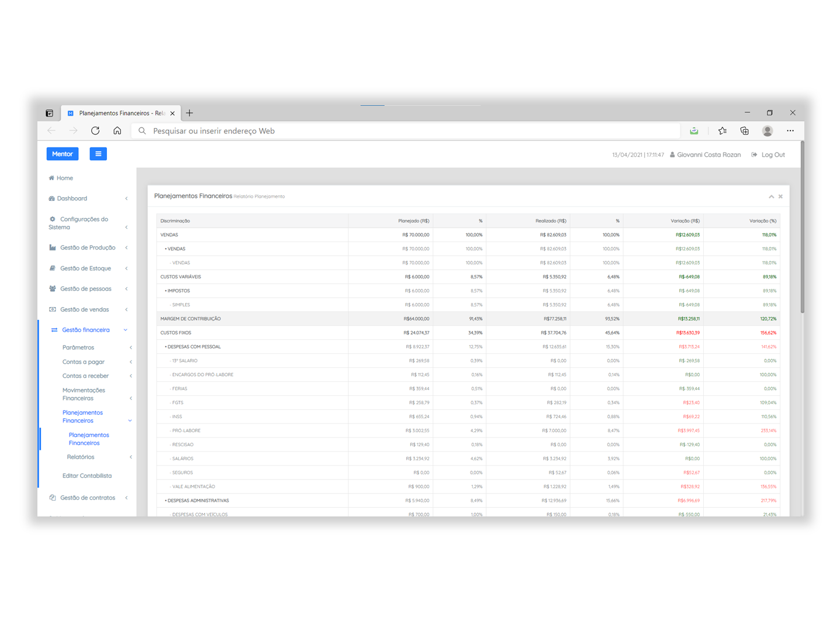Expand Movimentações Financeiras submenu chevron
Screen dimensions: 840x627
click(130, 398)
